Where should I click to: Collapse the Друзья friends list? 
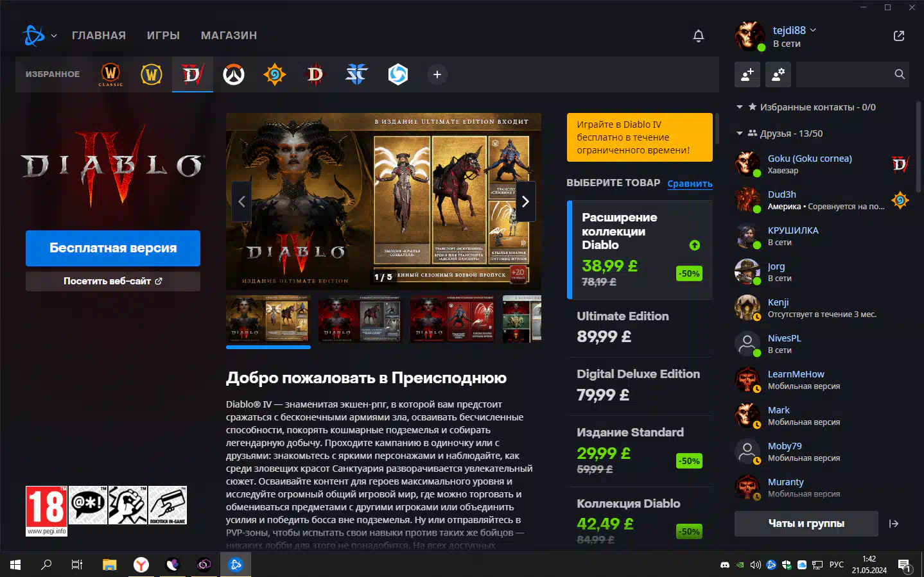tap(740, 133)
